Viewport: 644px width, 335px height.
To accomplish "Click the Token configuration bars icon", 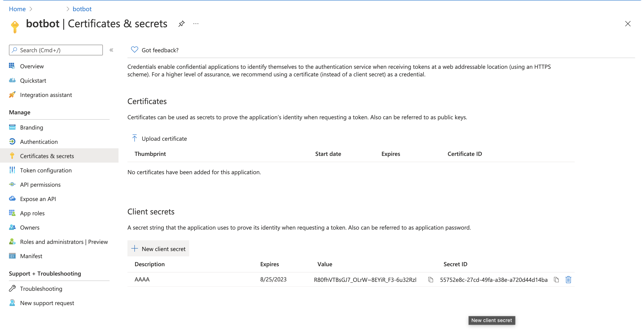I will click(12, 170).
